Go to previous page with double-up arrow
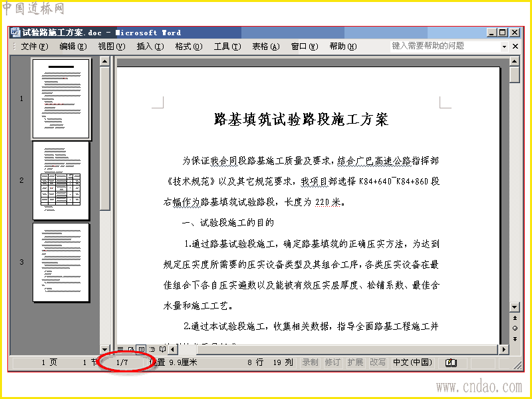The width and height of the screenshot is (532, 399). coord(515,319)
